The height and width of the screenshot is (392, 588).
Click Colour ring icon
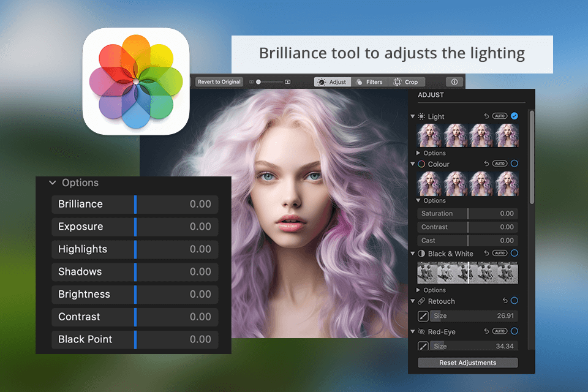click(x=421, y=164)
